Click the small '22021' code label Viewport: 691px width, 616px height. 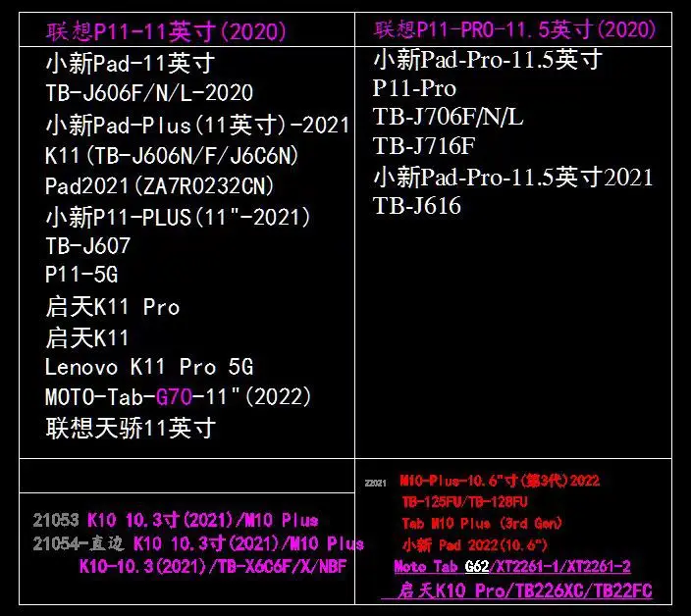tap(376, 483)
